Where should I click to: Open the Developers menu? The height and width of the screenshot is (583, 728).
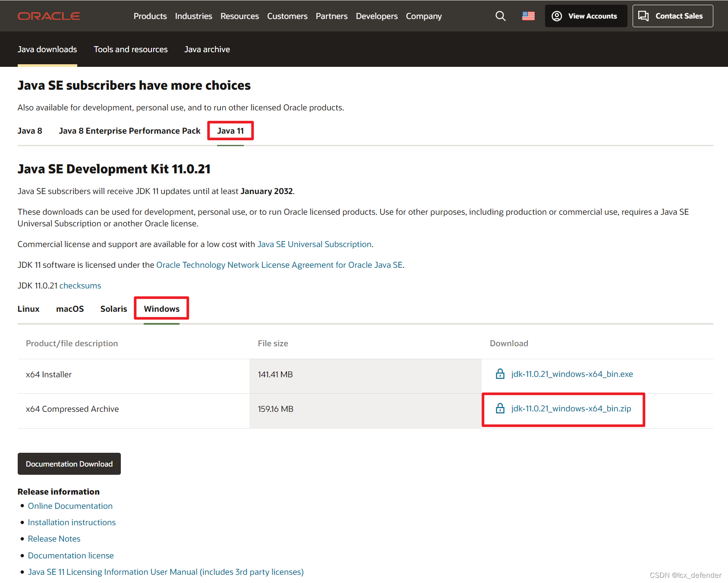click(377, 16)
